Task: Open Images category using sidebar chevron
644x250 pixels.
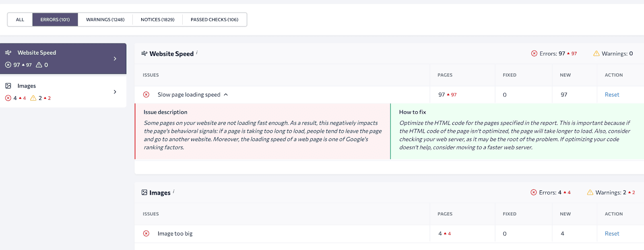Action: [115, 92]
